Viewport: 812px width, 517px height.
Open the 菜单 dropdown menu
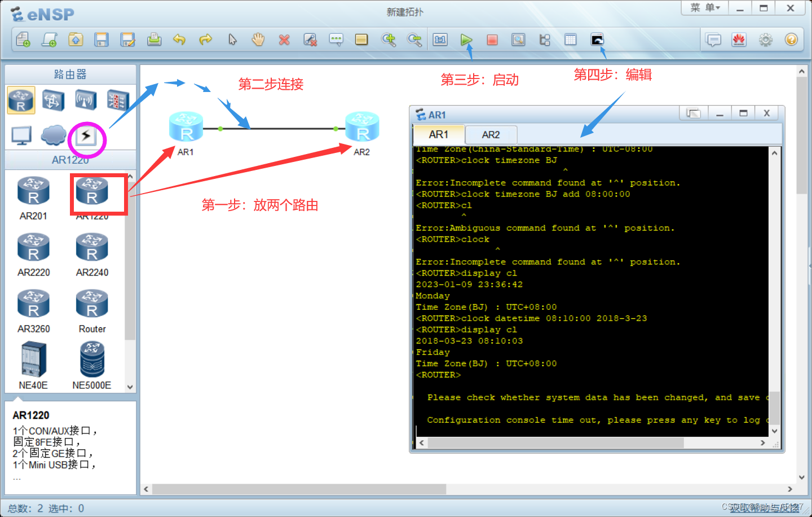click(705, 8)
